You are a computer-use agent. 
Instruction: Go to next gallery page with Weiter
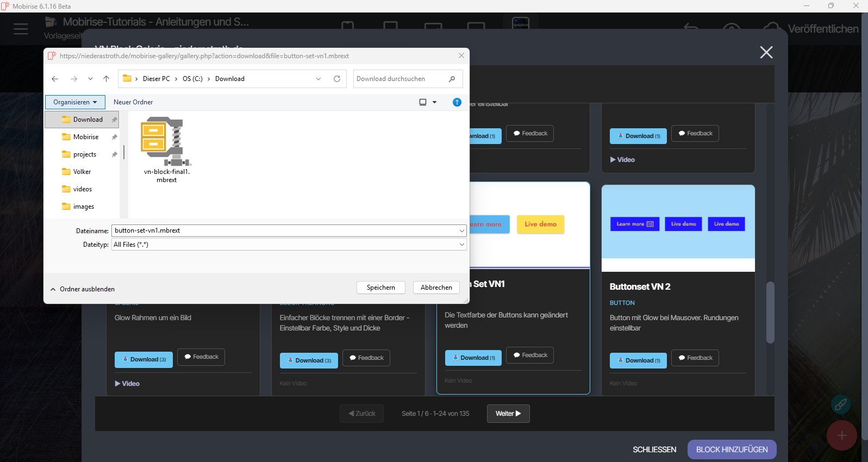point(508,414)
